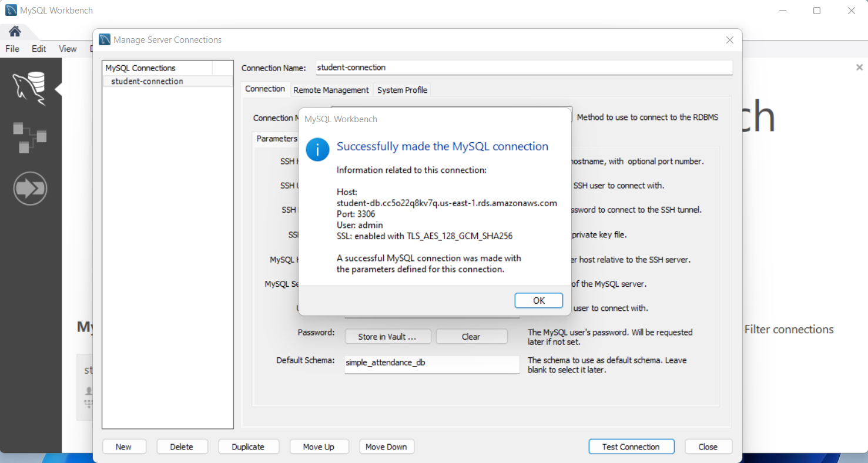Viewport: 868px width, 463px height.
Task: Maximize the MySQL Workbench window
Action: click(817, 11)
